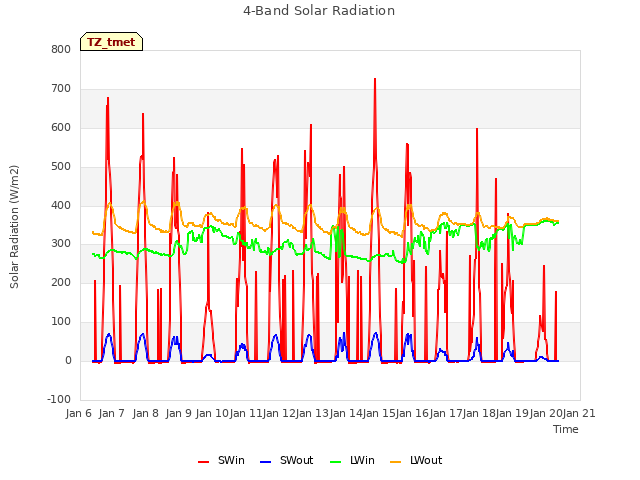
Task: Click the Time axis label
Action: click(x=566, y=429)
